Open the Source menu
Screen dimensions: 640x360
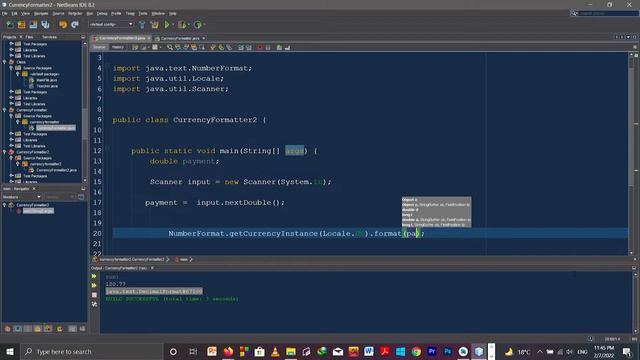click(x=58, y=13)
